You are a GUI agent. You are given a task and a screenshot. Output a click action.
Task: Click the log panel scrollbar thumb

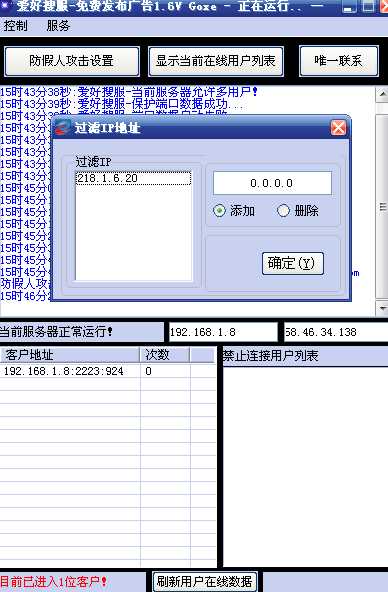tap(382, 207)
